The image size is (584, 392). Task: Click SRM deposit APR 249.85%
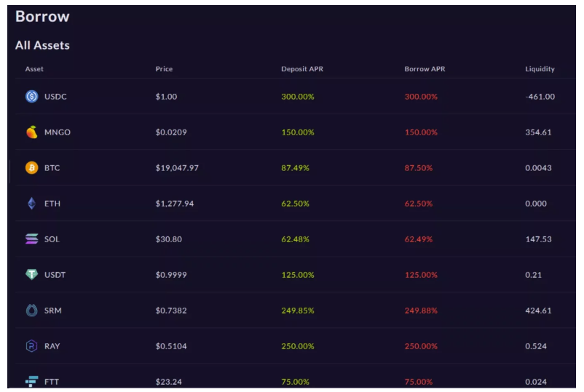298,311
